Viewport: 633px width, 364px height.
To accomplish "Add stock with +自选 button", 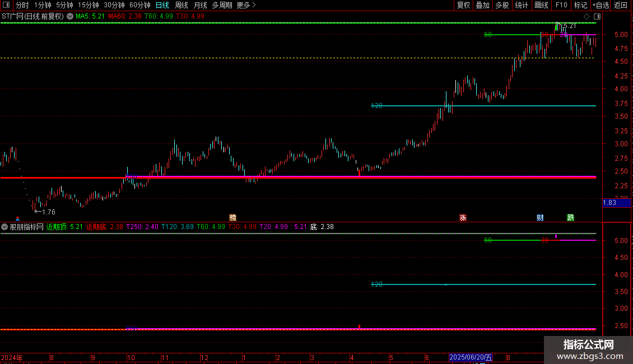I will 601,5.
